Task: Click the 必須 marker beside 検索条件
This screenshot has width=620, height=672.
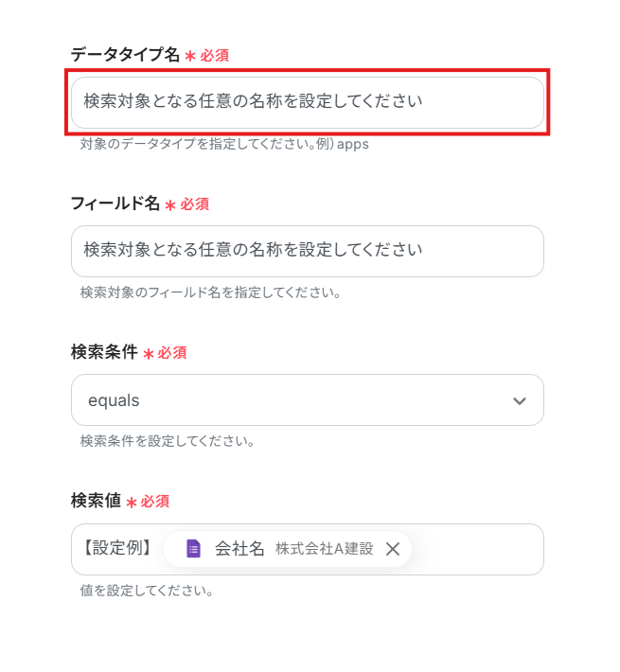Action: click(172, 353)
